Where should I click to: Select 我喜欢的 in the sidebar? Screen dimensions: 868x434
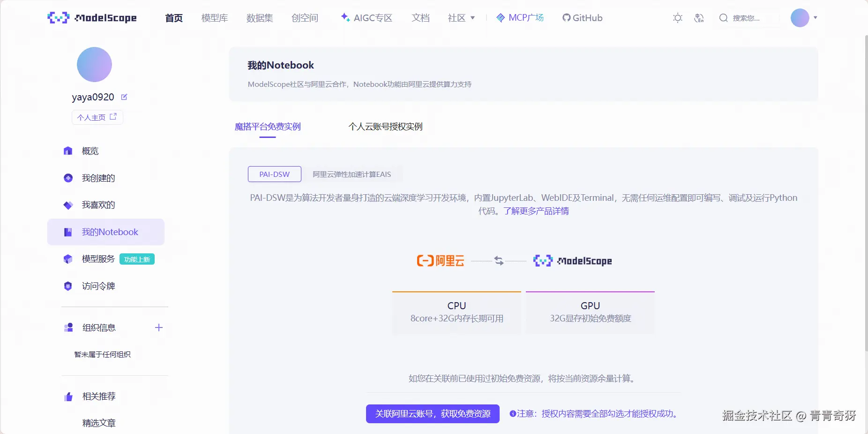click(98, 205)
